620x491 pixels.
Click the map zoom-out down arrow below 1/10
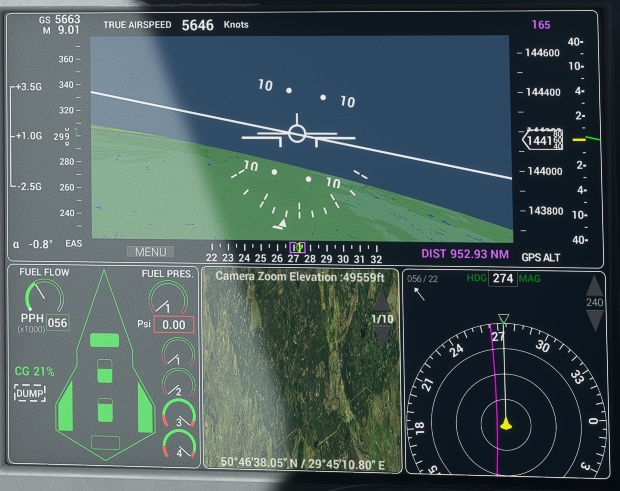tap(382, 336)
